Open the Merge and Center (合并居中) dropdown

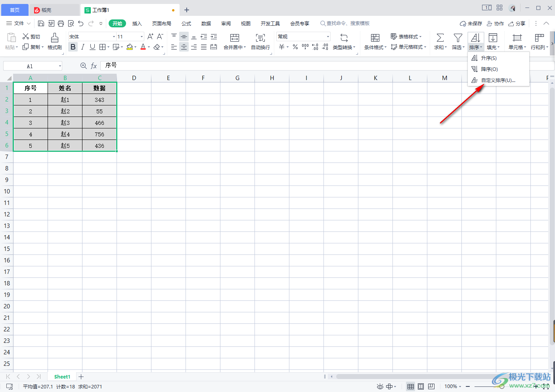click(x=245, y=48)
